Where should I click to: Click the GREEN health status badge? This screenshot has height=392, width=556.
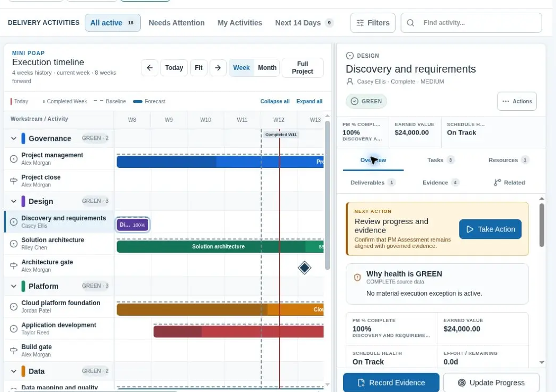coord(366,102)
